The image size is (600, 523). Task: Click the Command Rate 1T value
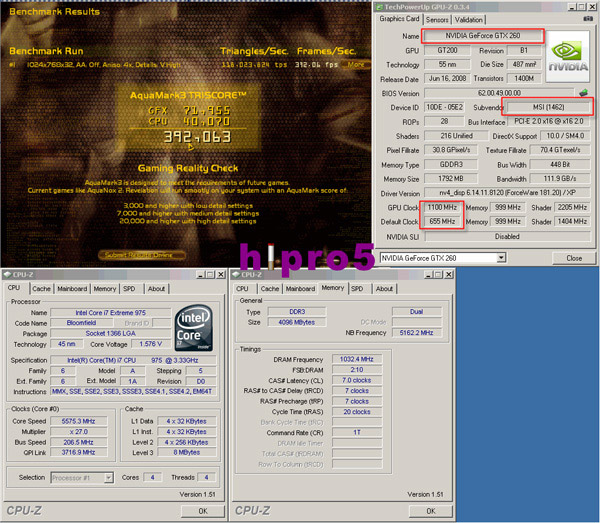[357, 432]
